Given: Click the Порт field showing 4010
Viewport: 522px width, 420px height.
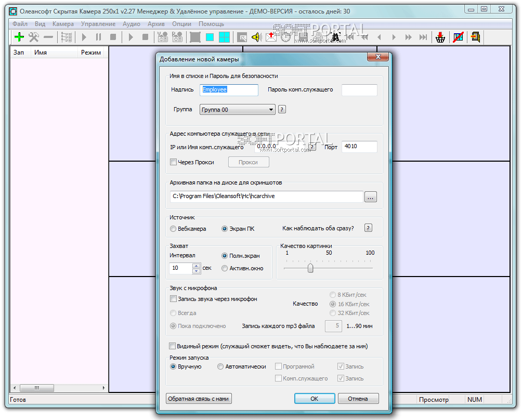Looking at the screenshot, I should 359,147.
